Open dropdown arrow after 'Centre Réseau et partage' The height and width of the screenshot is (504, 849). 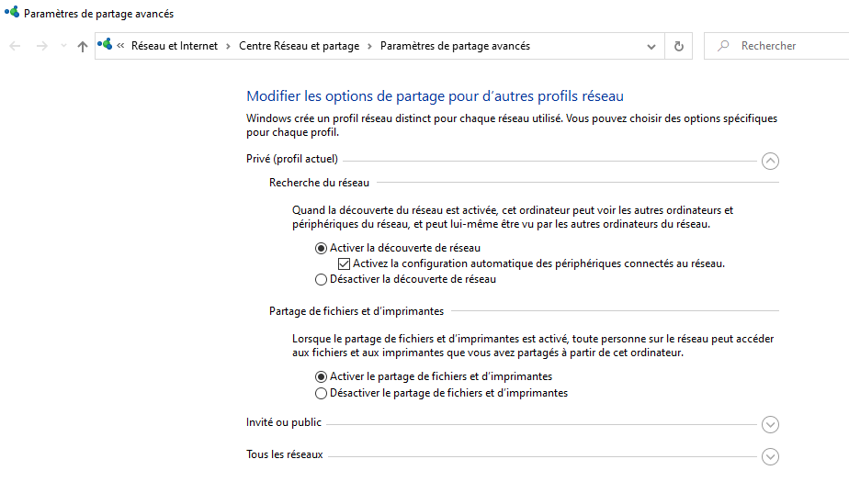(x=369, y=46)
